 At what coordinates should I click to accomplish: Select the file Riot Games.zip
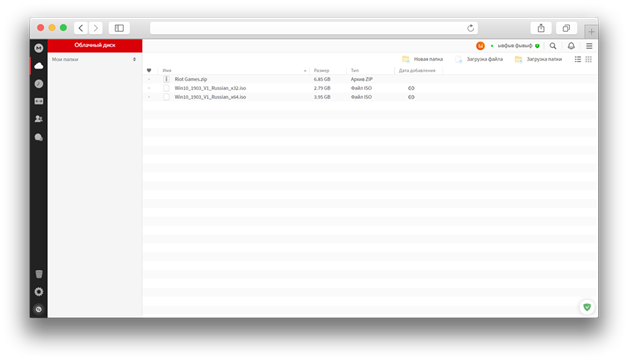[x=191, y=79]
